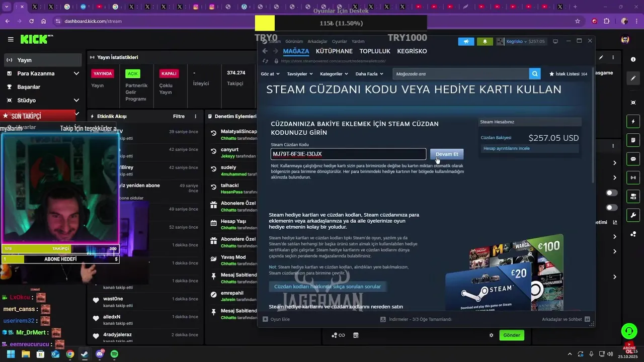Click the lightning bolt quick actions icon
The height and width of the screenshot is (362, 644).
[633, 121]
